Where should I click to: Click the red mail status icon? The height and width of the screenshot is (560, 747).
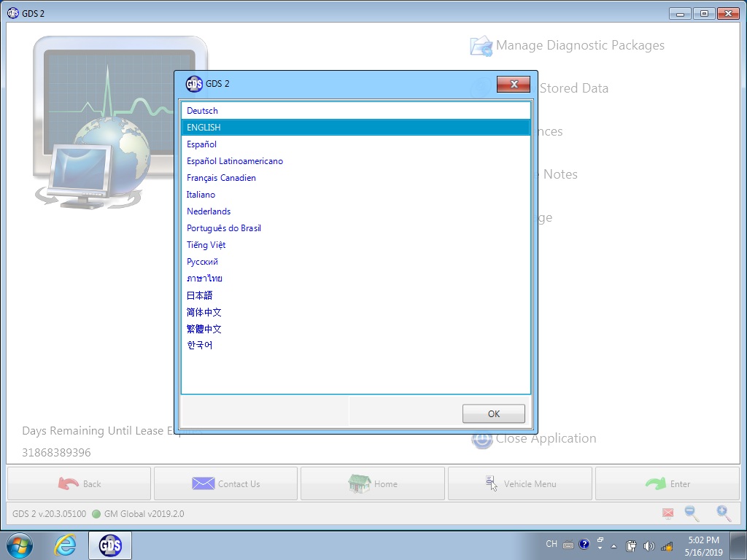click(668, 513)
